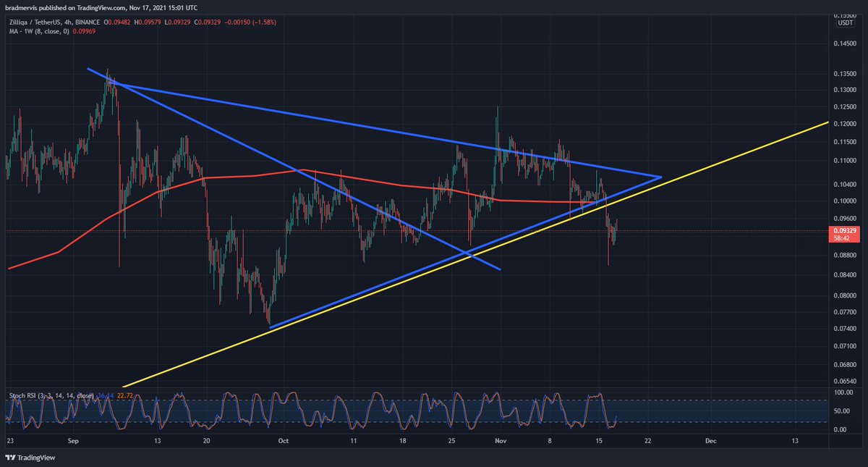Click the 22 date label on the time axis
The image size is (868, 467).
(x=648, y=439)
